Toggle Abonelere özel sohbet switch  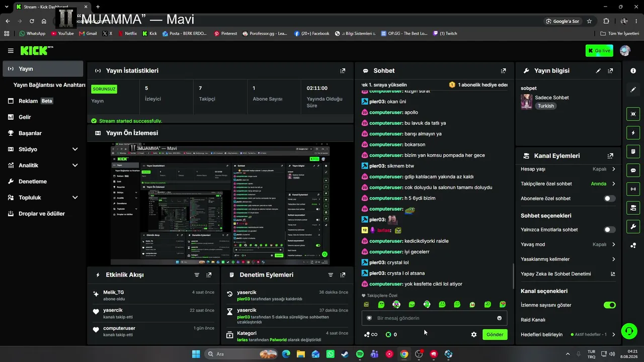[609, 199]
